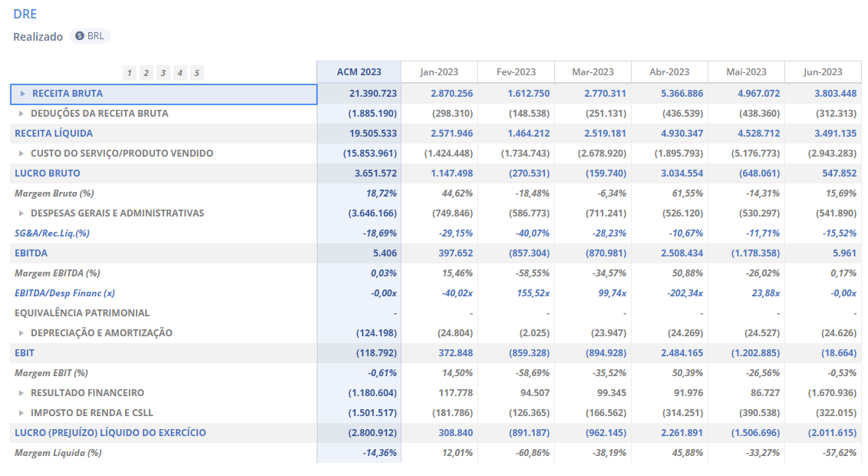
Task: Select expansion level 3 button
Action: (x=163, y=73)
